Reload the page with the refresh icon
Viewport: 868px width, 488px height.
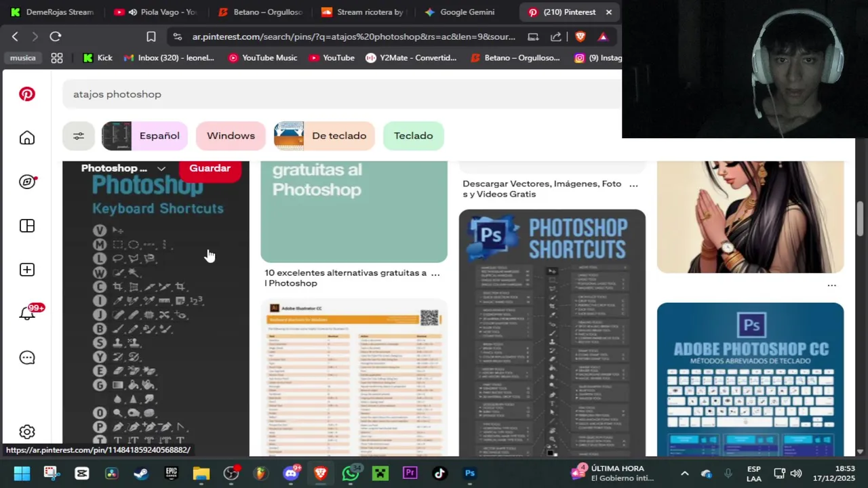pyautogui.click(x=56, y=37)
